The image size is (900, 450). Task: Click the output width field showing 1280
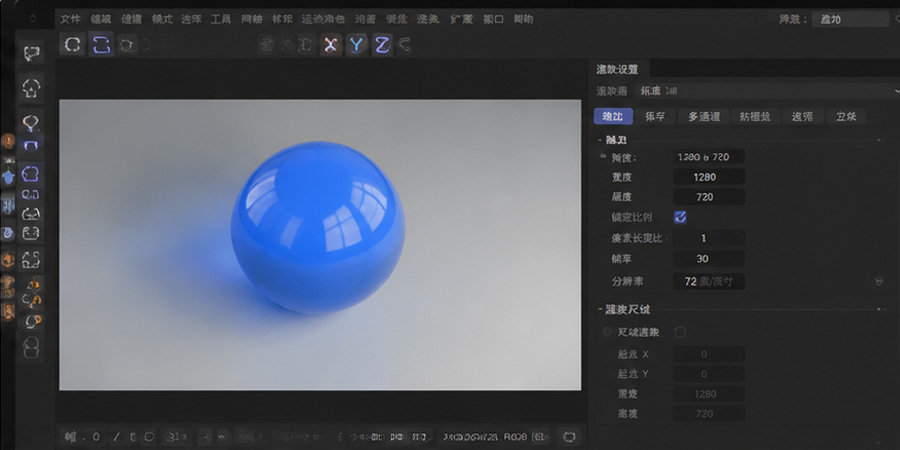tap(709, 177)
